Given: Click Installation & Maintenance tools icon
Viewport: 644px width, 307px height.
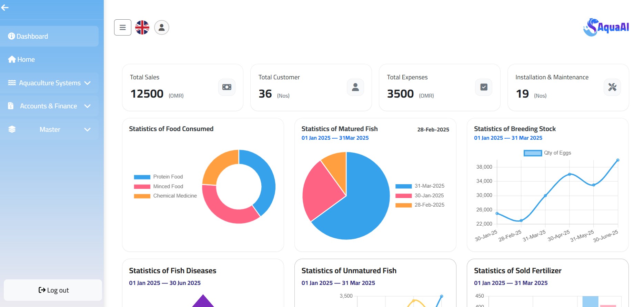Looking at the screenshot, I should pos(612,87).
